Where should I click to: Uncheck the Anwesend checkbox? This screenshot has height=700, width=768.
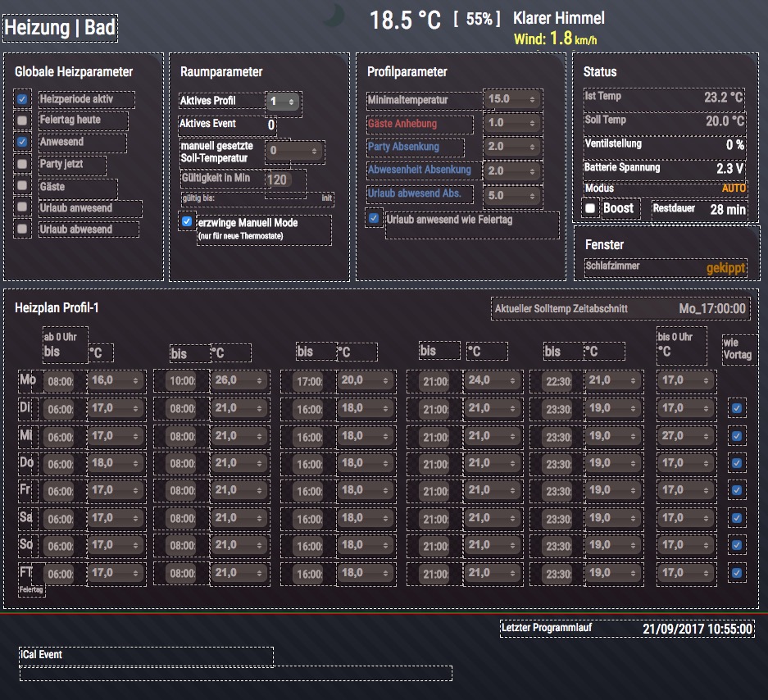[x=22, y=142]
